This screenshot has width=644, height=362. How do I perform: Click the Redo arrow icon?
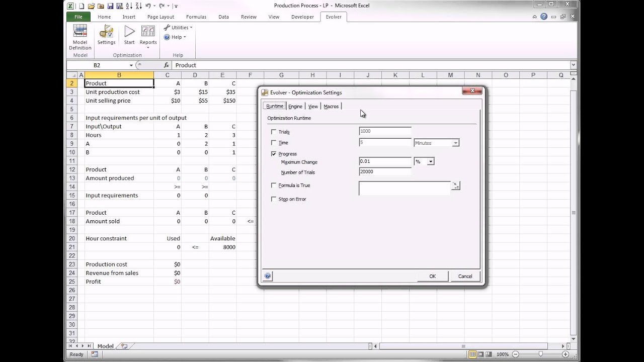(162, 6)
